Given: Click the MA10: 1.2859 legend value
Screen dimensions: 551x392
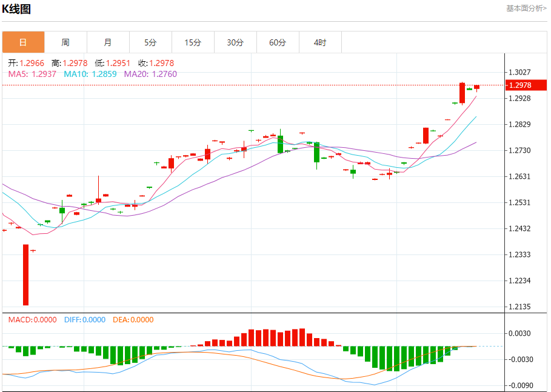Looking at the screenshot, I should coord(90,74).
